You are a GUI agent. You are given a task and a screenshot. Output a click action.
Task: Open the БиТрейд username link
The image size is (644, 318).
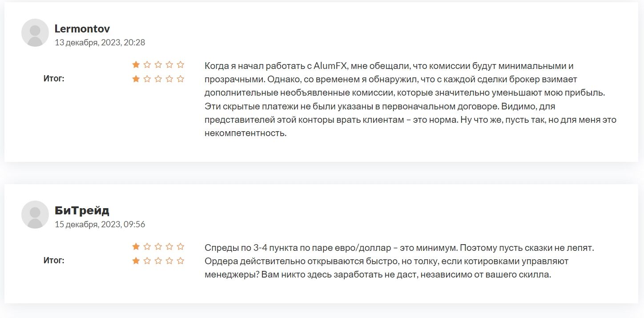coord(82,210)
